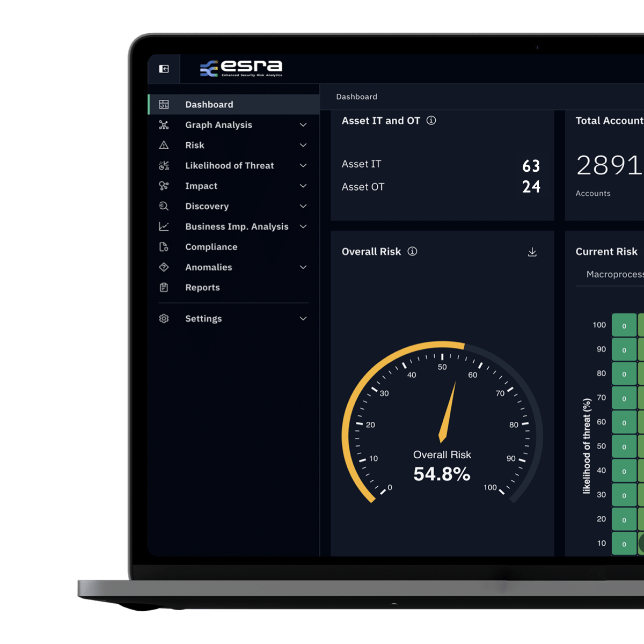
Task: Open the Dashboard menu item
Action: (x=209, y=105)
